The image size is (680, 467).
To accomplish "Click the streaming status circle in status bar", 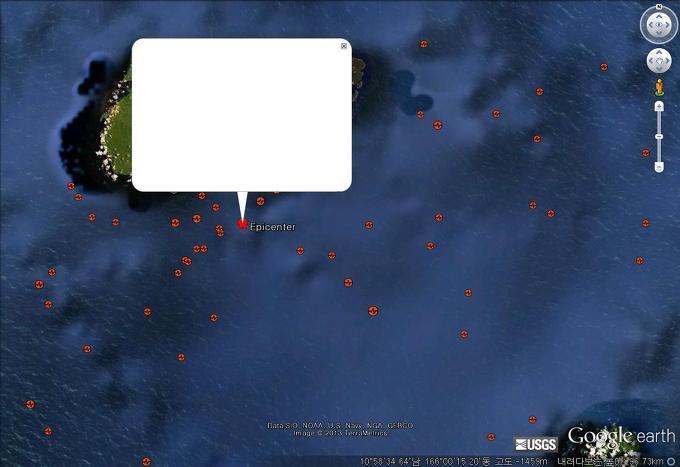I will (x=671, y=461).
